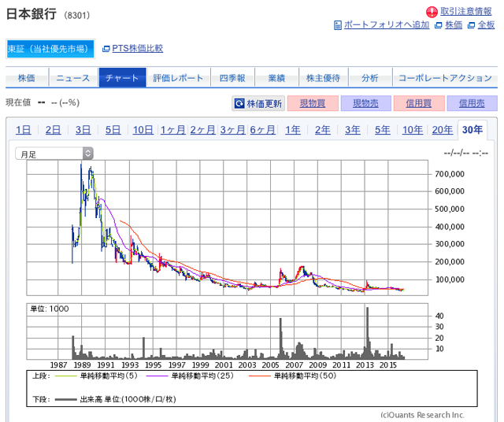
Task: Open the 四季報 tab
Action: click(x=232, y=78)
